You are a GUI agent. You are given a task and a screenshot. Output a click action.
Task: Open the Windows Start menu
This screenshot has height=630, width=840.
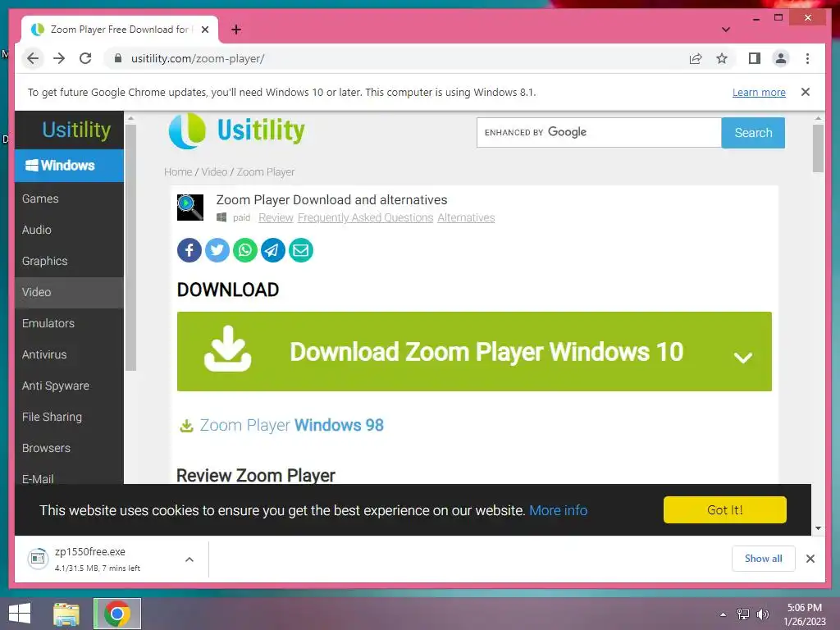click(x=20, y=614)
